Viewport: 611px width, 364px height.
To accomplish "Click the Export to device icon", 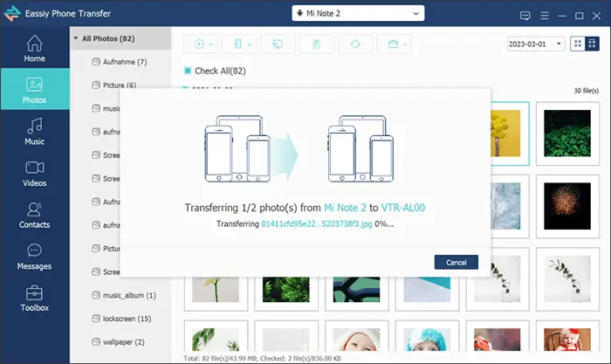I will click(x=237, y=44).
